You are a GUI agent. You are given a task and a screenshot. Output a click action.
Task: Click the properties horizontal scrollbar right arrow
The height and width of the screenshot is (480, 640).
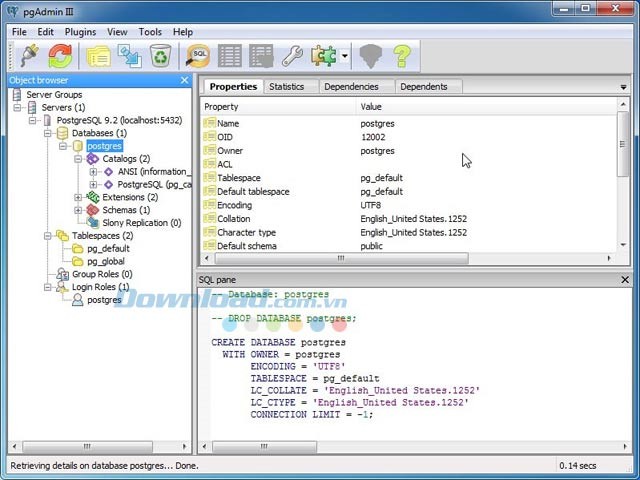(x=609, y=258)
